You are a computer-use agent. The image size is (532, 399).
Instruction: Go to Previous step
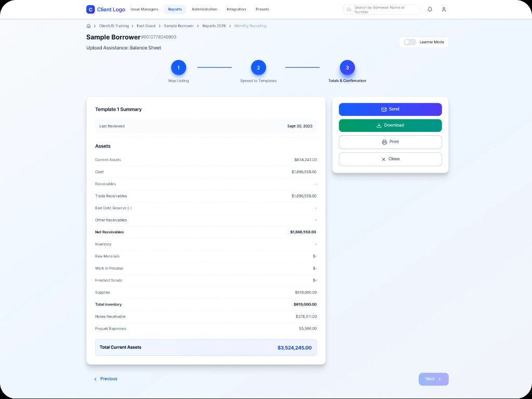[105, 379]
